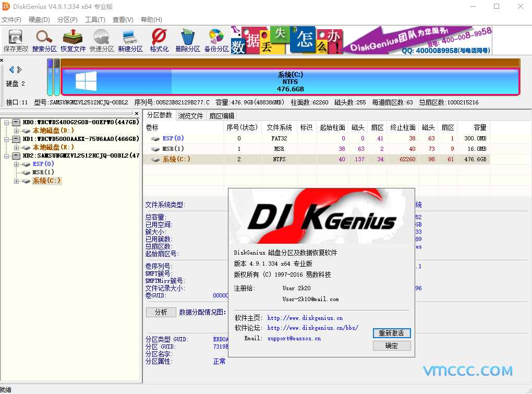Go to the previous disk with the left arrow
Viewport: 532px width, 394px height.
pyautogui.click(x=11, y=69)
